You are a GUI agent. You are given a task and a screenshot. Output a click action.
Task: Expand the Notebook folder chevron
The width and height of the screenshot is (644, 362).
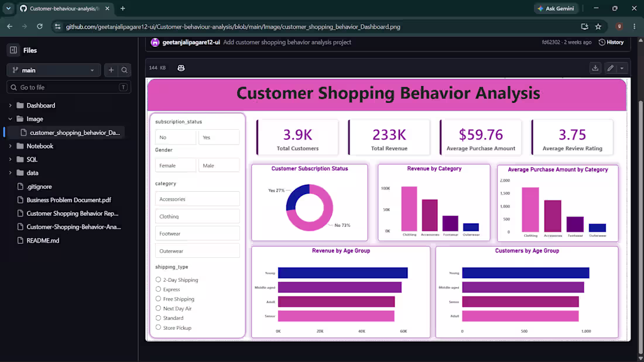tap(11, 146)
